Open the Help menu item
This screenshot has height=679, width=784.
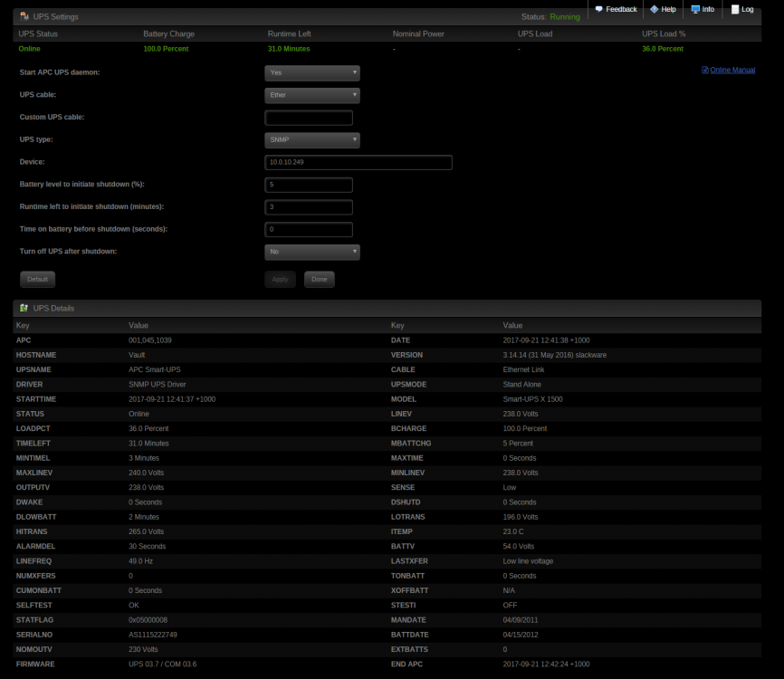pyautogui.click(x=663, y=9)
